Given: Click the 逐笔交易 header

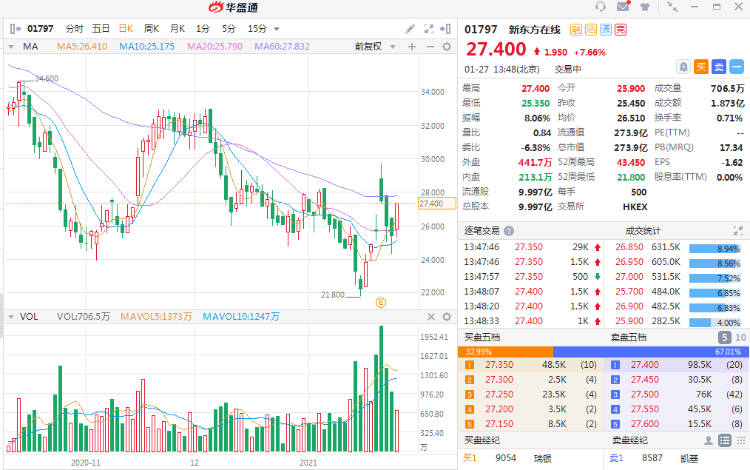Looking at the screenshot, I should click(x=482, y=231).
